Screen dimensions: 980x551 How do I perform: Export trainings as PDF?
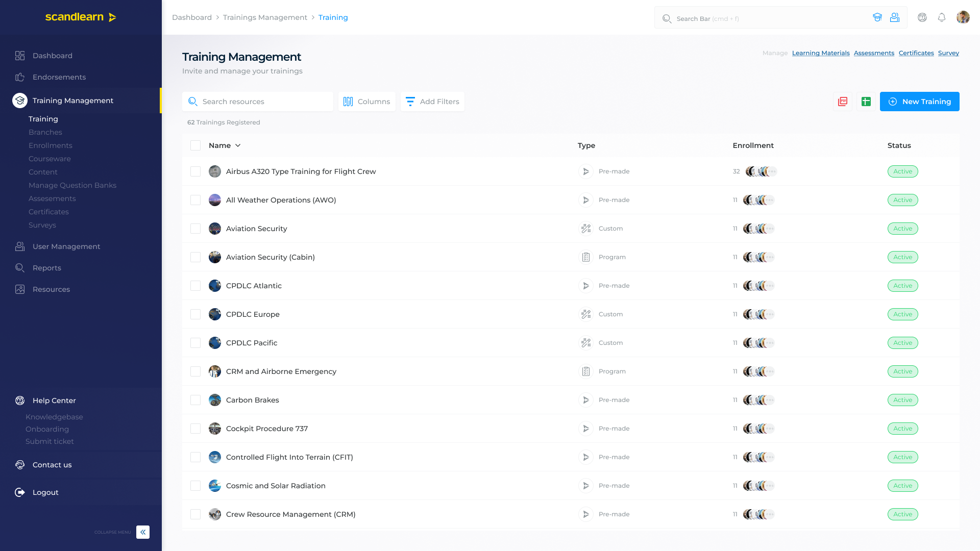(x=843, y=102)
